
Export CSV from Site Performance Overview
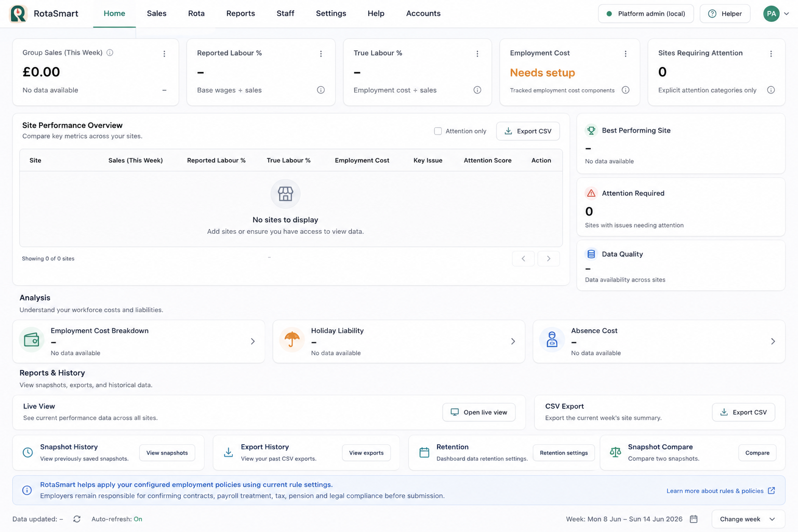pos(528,131)
